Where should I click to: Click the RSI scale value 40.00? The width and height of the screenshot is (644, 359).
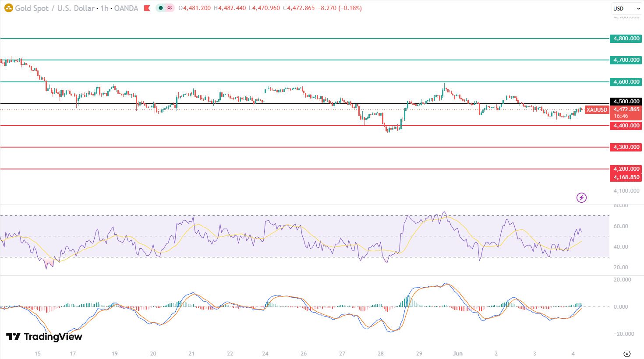[x=621, y=247]
